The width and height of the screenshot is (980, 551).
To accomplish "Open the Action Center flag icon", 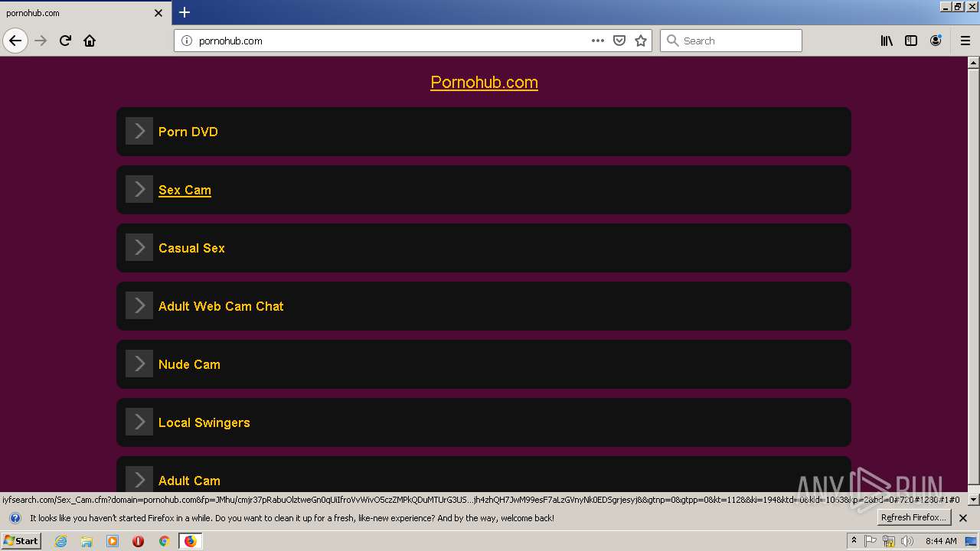I will pos(871,541).
